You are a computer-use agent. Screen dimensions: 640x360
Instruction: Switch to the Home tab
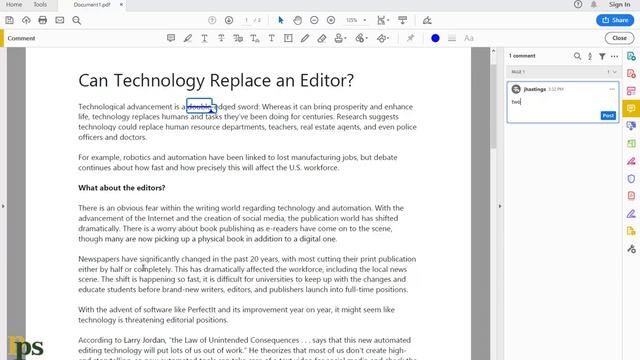pos(14,4)
